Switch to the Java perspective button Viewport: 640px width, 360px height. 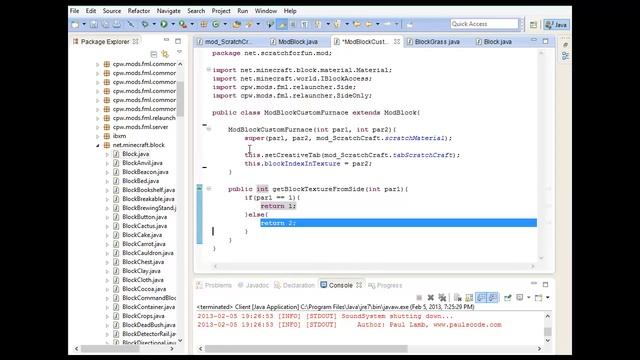pos(556,24)
